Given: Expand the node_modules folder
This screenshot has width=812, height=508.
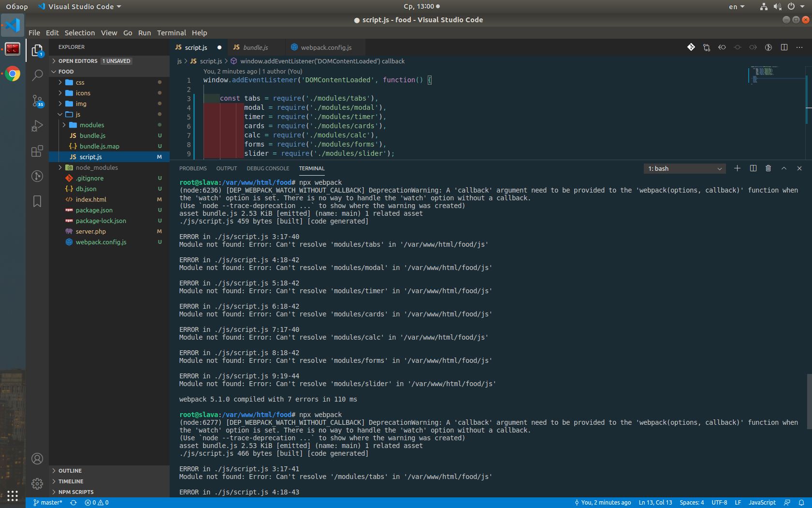Looking at the screenshot, I should [109, 167].
